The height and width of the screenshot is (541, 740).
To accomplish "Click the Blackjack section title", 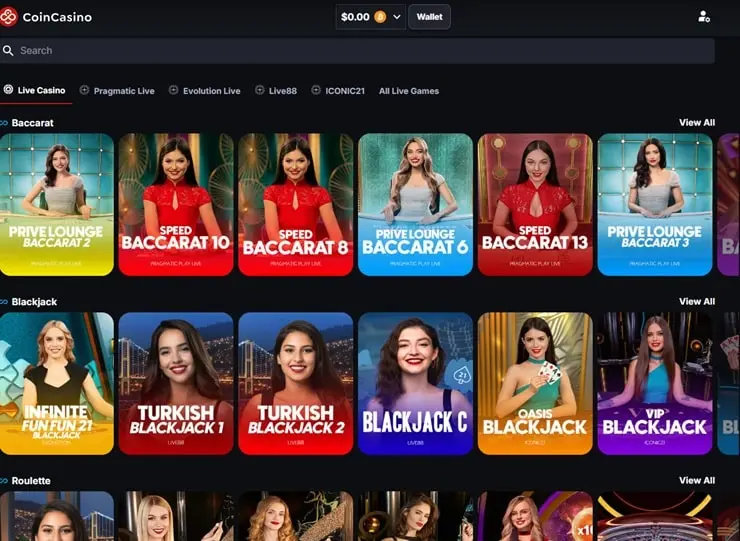I will 34,302.
